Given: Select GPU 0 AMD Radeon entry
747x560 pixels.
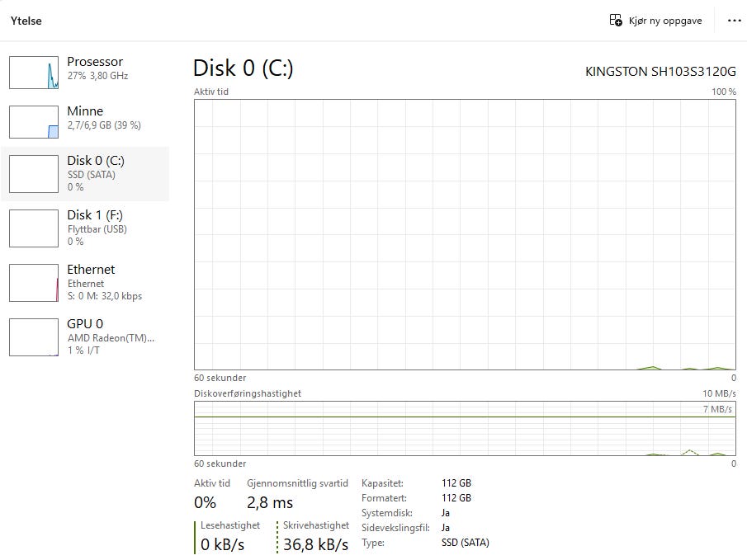Looking at the screenshot, I should [85, 336].
